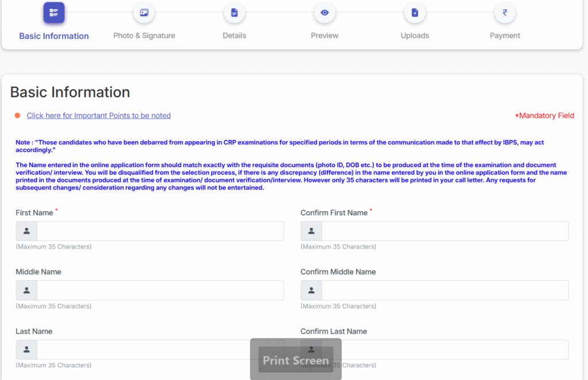Click the Payment rupee step icon
This screenshot has width=588, height=380.
pos(505,13)
